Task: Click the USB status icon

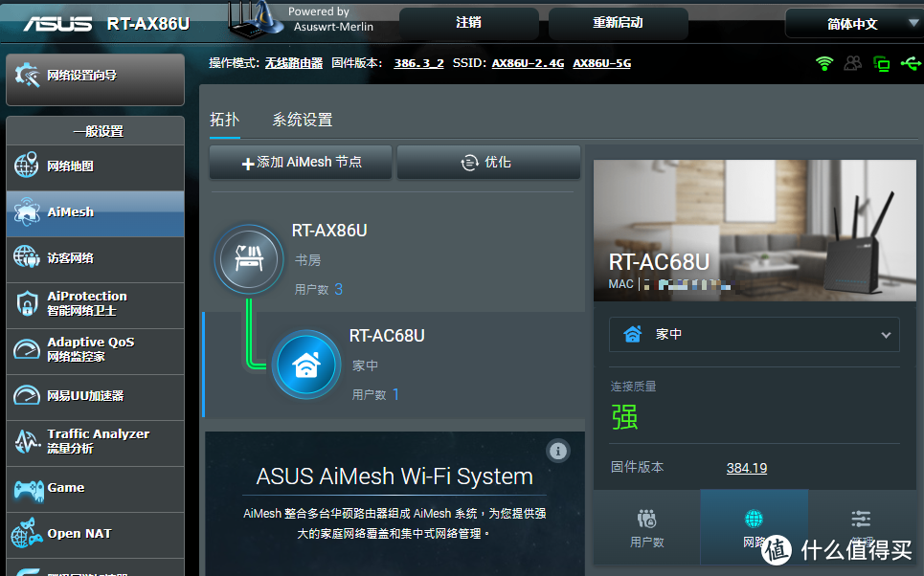Action: [910, 62]
